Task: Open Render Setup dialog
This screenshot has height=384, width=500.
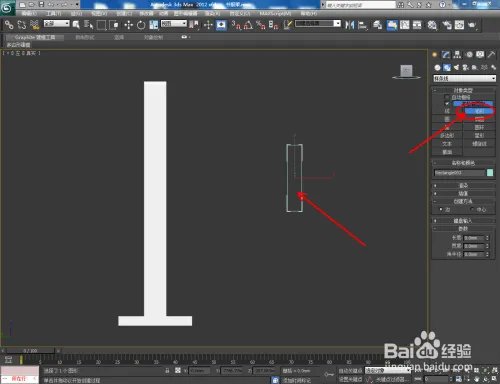Action: coord(447,25)
